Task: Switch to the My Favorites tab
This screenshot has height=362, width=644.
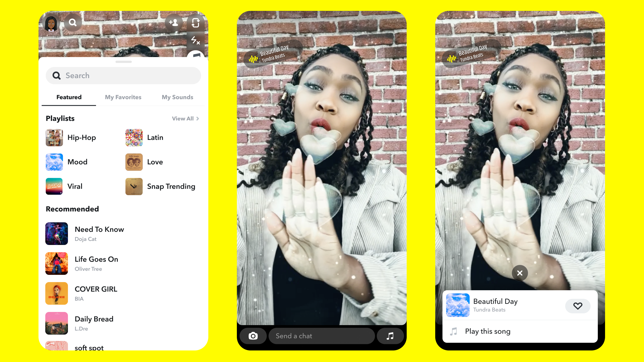Action: (123, 97)
